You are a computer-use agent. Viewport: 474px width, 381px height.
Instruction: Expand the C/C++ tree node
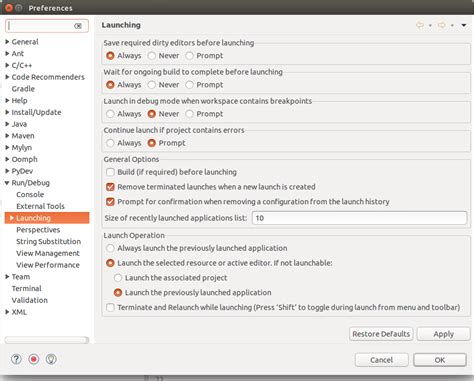click(x=7, y=65)
